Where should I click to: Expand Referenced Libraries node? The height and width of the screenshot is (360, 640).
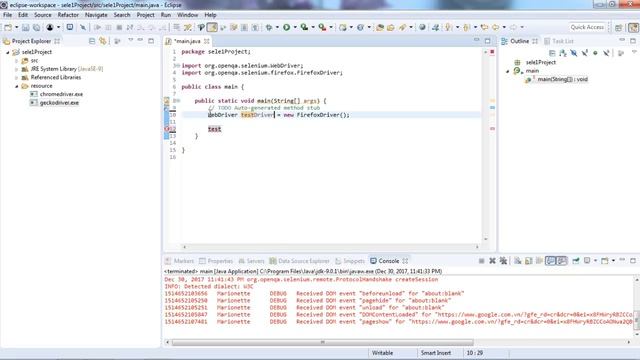coord(17,78)
